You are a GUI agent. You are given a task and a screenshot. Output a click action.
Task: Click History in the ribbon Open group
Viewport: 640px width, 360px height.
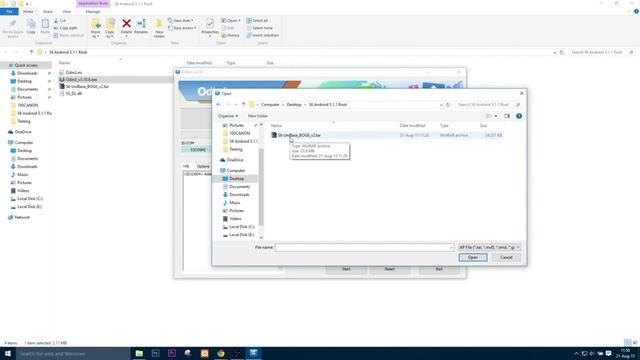(231, 36)
